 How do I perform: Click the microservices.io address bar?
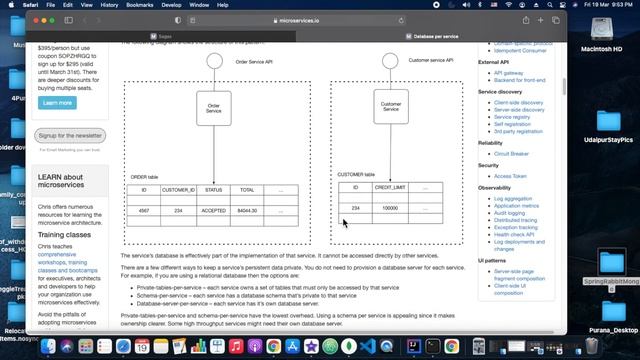point(297,20)
